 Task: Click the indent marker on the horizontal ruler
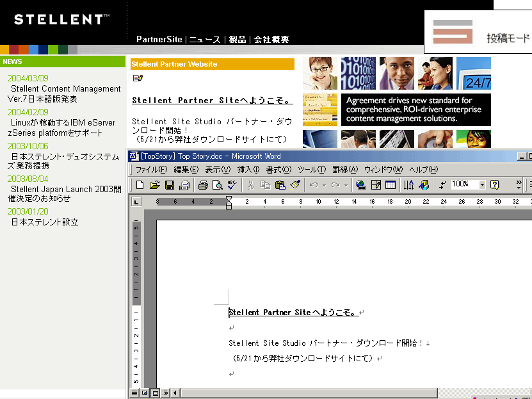(229, 202)
